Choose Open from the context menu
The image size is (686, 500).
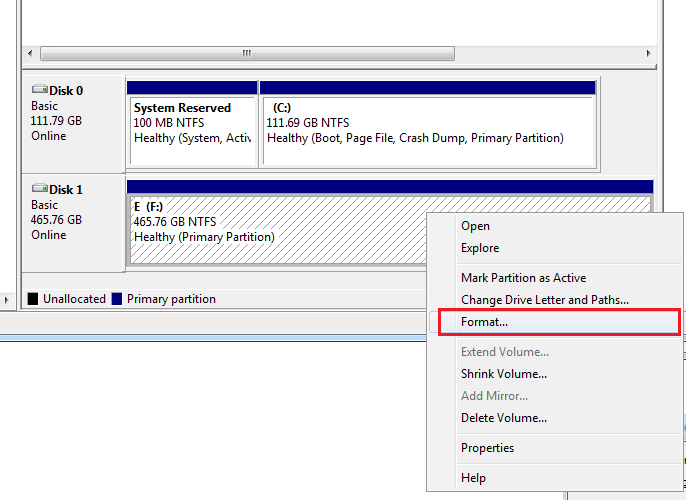[x=475, y=226]
